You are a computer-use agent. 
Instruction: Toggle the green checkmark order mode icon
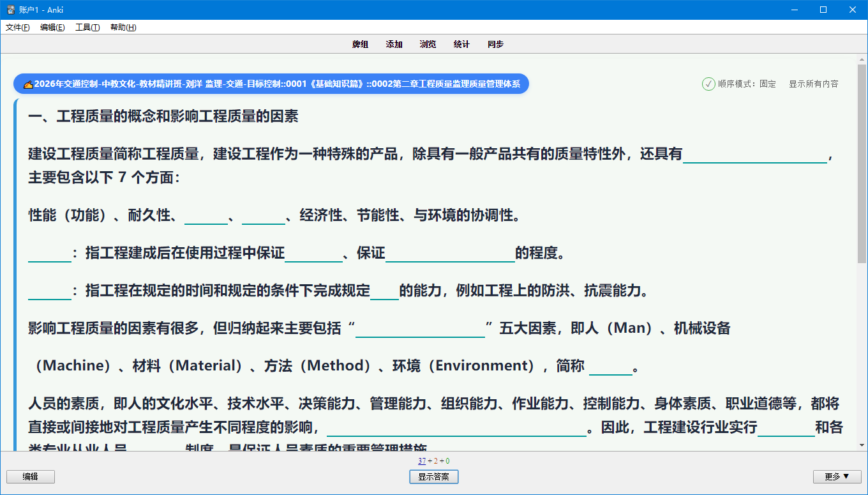[708, 84]
